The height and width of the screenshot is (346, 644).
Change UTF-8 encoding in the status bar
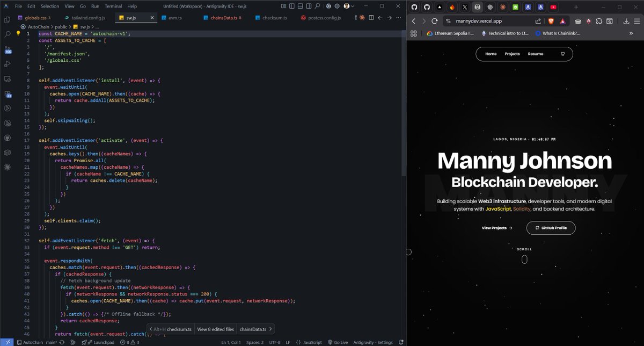click(x=275, y=342)
